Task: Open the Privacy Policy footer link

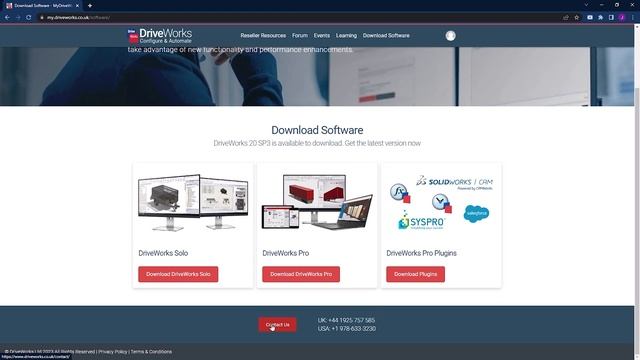Action: click(113, 351)
